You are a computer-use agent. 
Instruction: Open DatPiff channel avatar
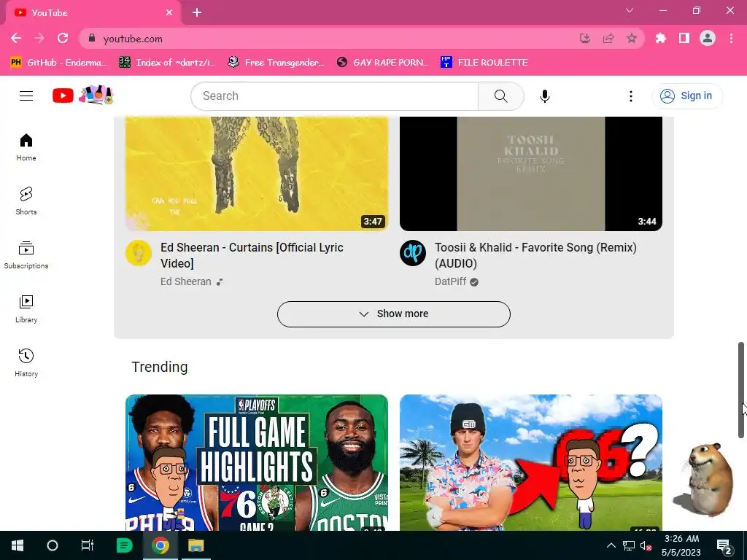tap(413, 253)
